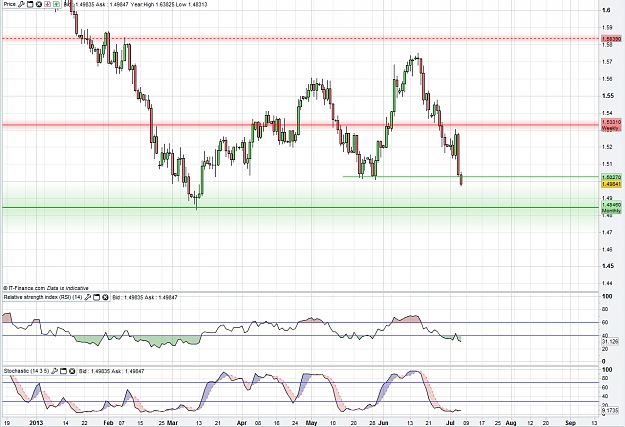
Task: Remove the RSI indicator panel
Action: tap(105, 297)
